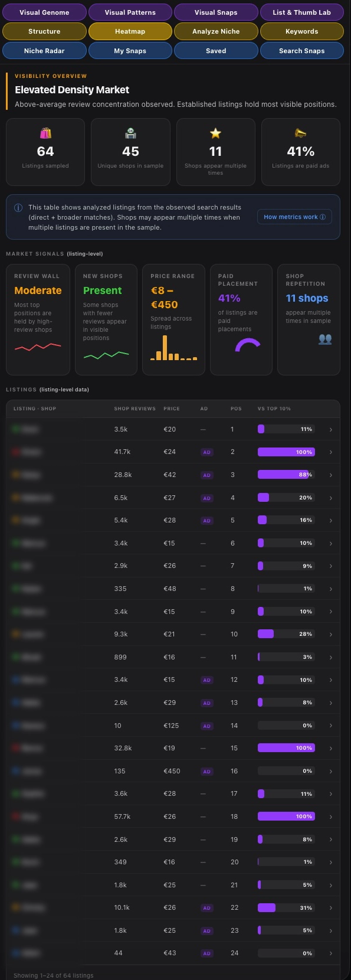This screenshot has width=351, height=980.
Task: Click the How metrics work button
Action: click(294, 217)
